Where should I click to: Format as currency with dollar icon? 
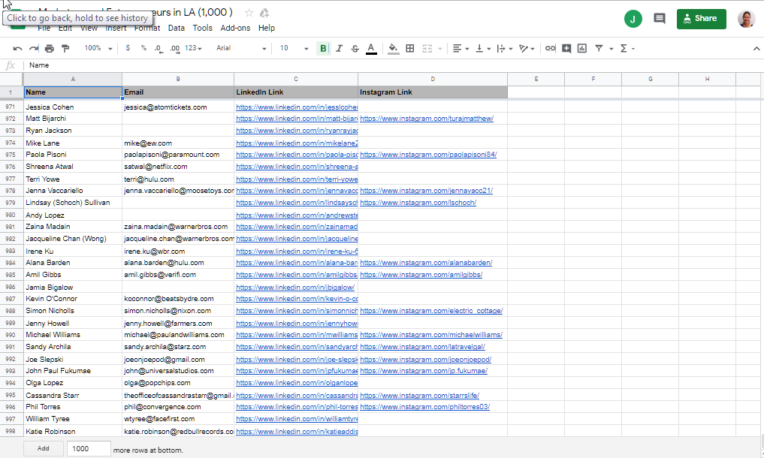[128, 48]
